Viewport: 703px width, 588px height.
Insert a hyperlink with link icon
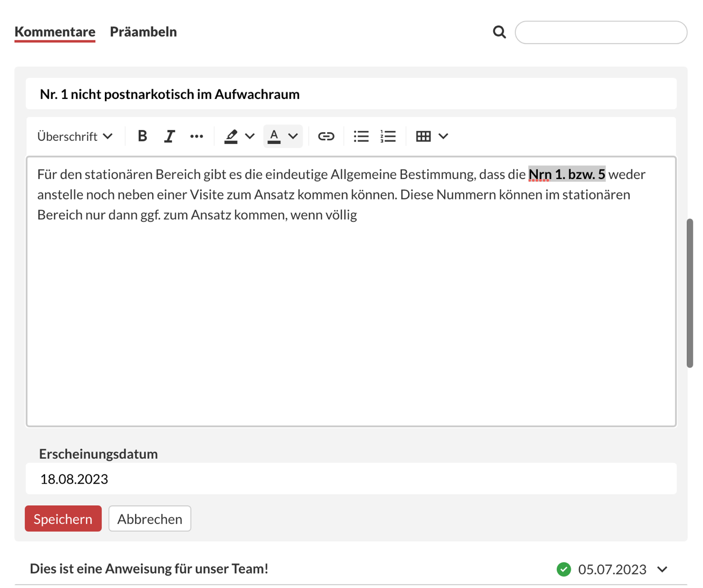point(326,136)
